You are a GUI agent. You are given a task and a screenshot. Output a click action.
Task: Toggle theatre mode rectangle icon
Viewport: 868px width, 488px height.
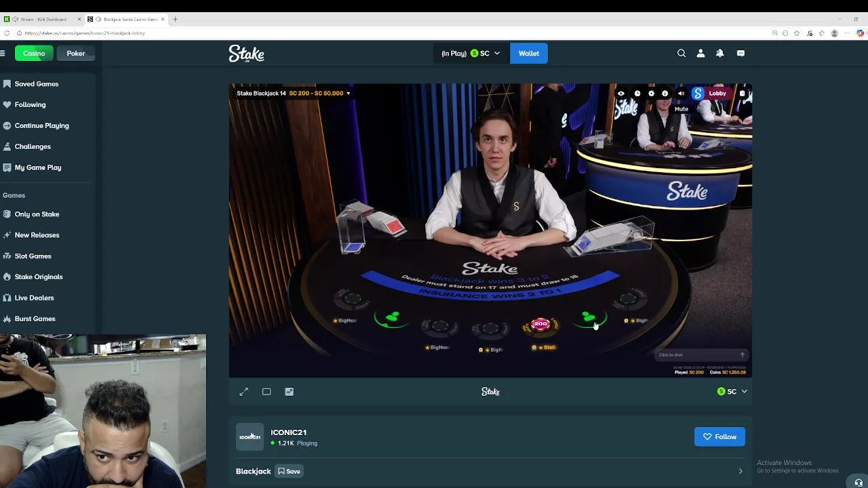267,392
